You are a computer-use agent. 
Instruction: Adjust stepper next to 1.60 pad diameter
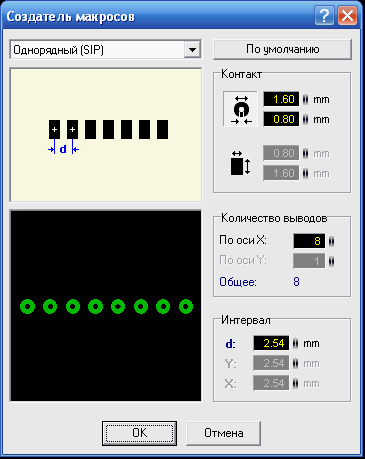coord(305,99)
